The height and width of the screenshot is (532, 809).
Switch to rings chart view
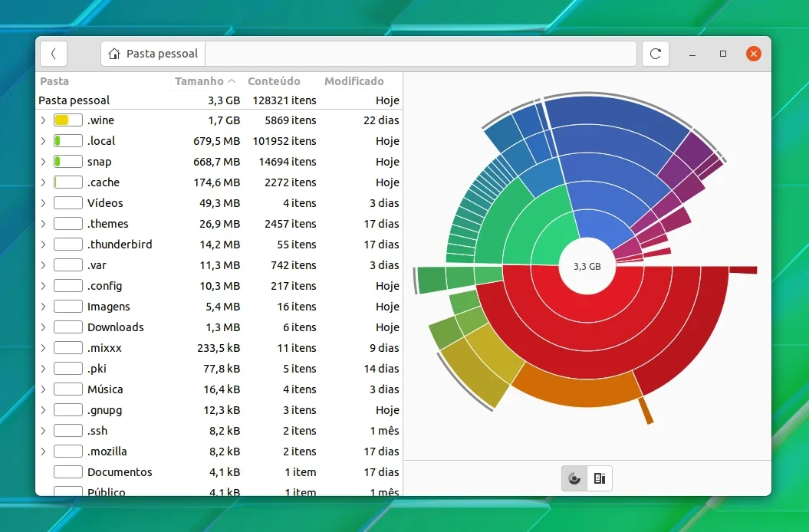(x=574, y=478)
